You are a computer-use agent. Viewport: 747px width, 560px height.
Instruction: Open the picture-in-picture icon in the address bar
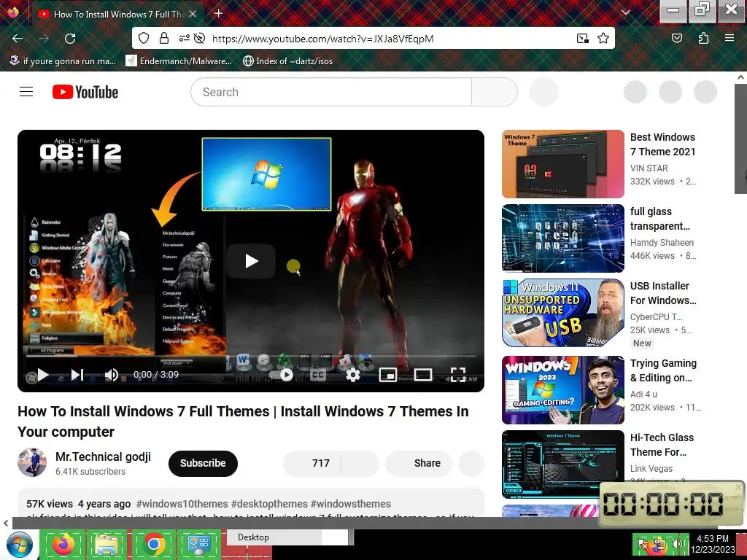point(582,39)
